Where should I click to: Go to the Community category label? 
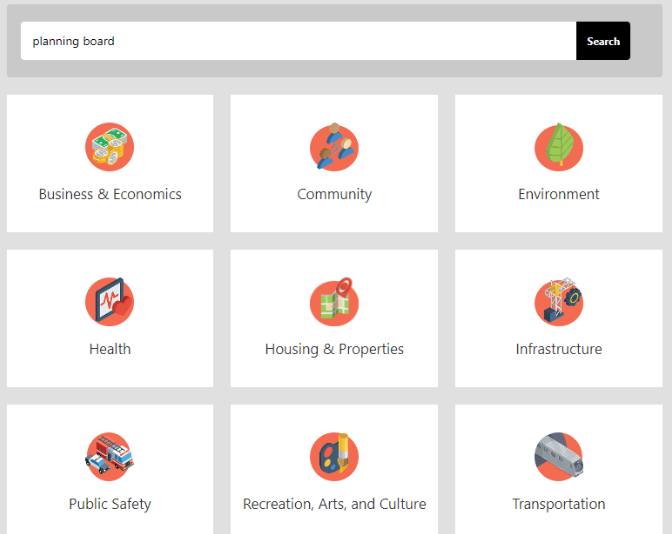click(334, 194)
